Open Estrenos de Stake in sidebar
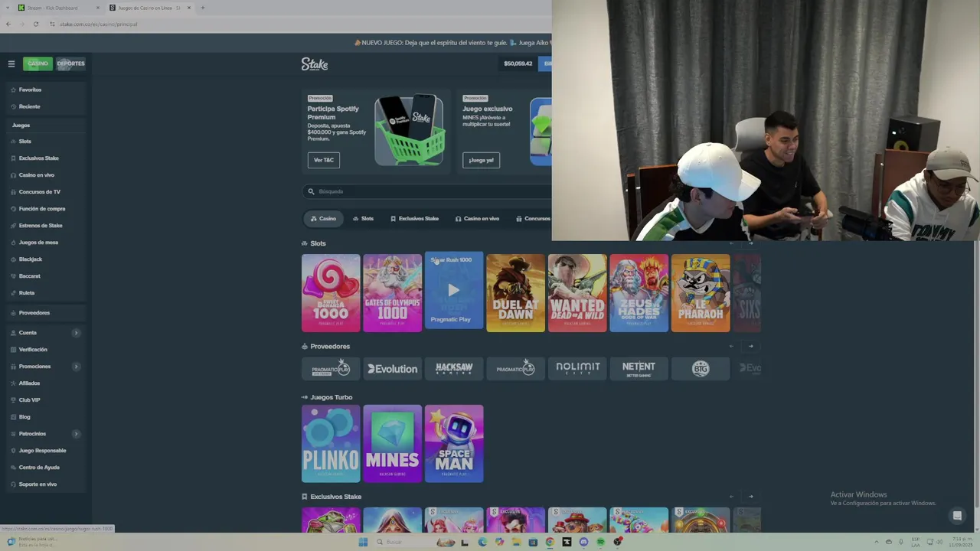The height and width of the screenshot is (551, 980). click(x=41, y=226)
